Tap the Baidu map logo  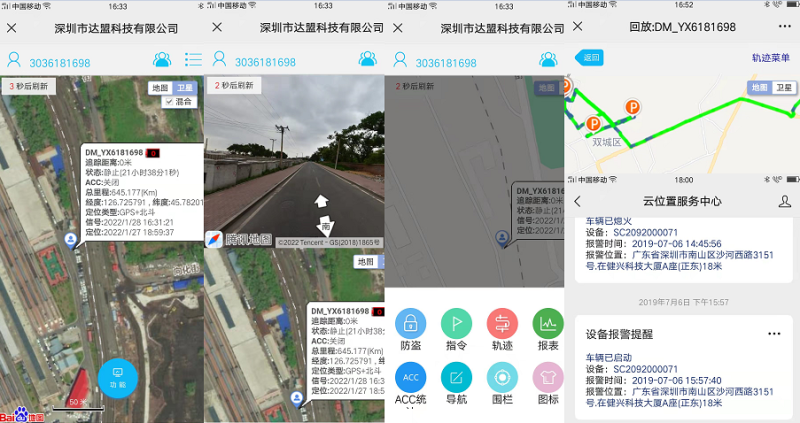pos(22,415)
